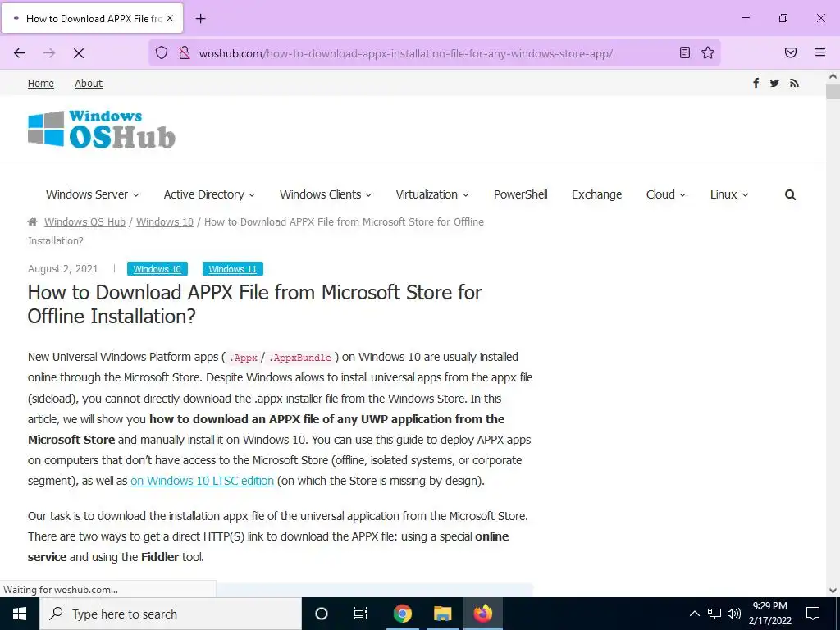
Task: Click the page vertical scrollbar thumb
Action: (x=833, y=92)
